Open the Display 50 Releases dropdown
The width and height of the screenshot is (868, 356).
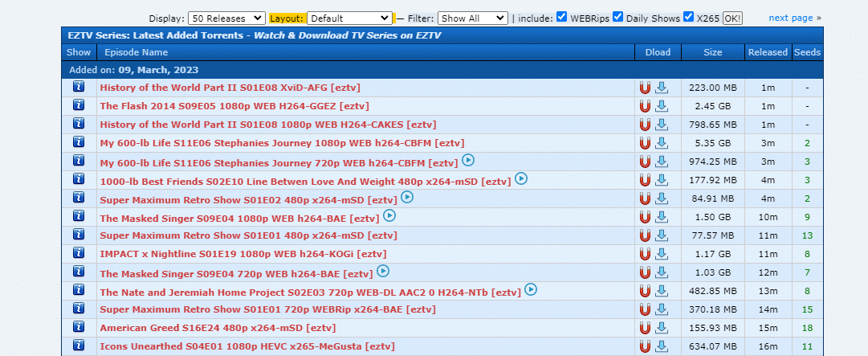point(227,18)
